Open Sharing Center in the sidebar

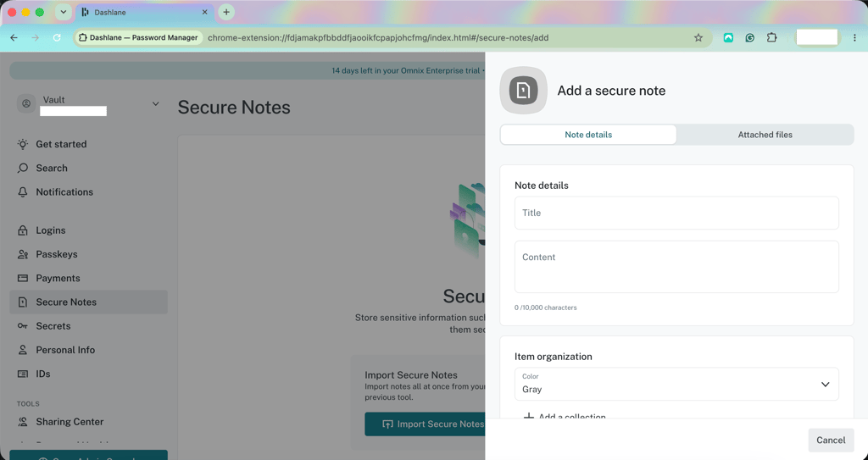point(88,422)
